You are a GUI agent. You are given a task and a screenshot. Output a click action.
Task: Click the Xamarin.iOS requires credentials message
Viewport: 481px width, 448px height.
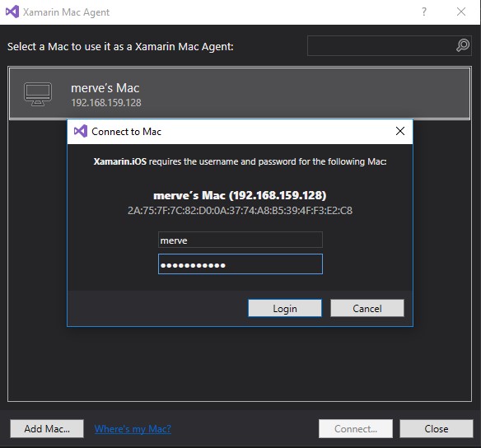click(x=240, y=161)
